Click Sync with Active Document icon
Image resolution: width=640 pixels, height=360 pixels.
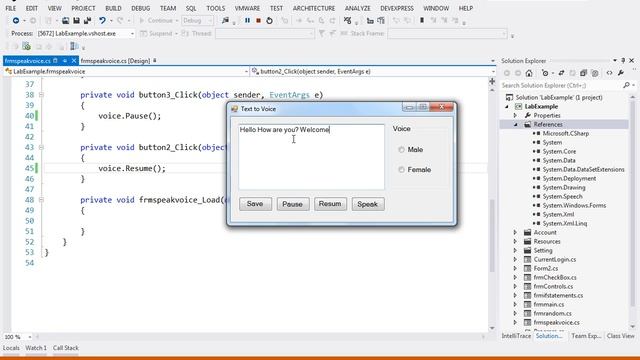(x=561, y=73)
